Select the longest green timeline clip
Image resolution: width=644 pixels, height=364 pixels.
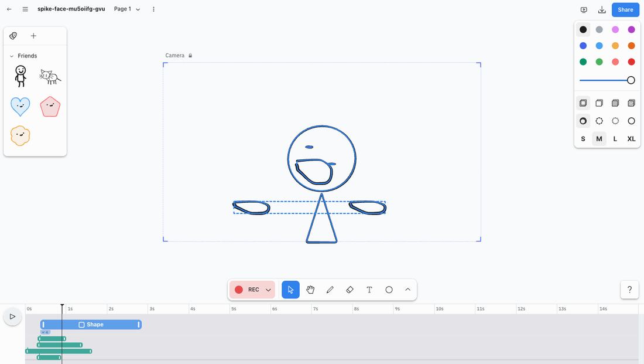59,351
